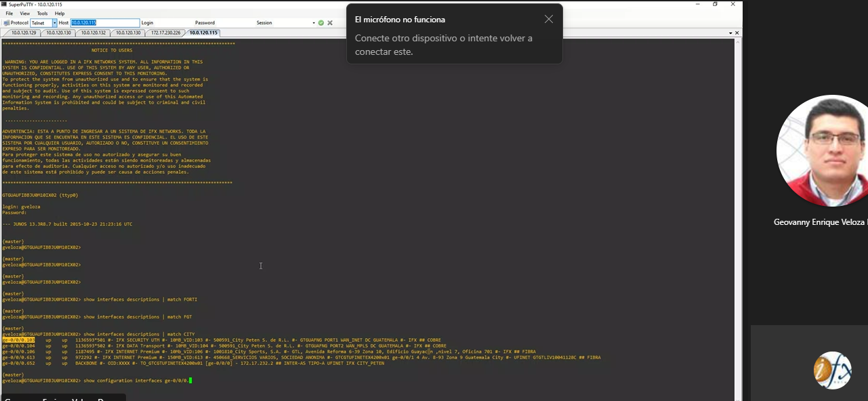Open the Session dropdown arrow
This screenshot has width=868, height=401.
314,23
